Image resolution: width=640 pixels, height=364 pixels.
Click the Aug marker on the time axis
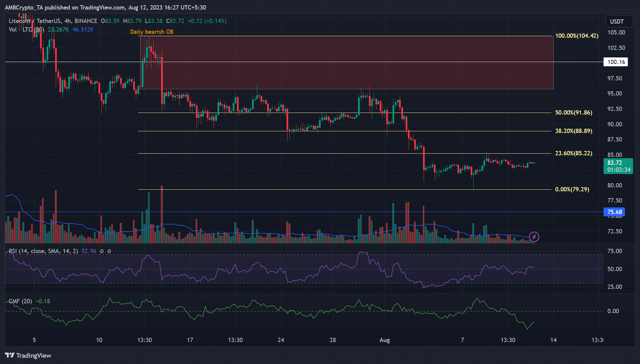[x=384, y=340]
